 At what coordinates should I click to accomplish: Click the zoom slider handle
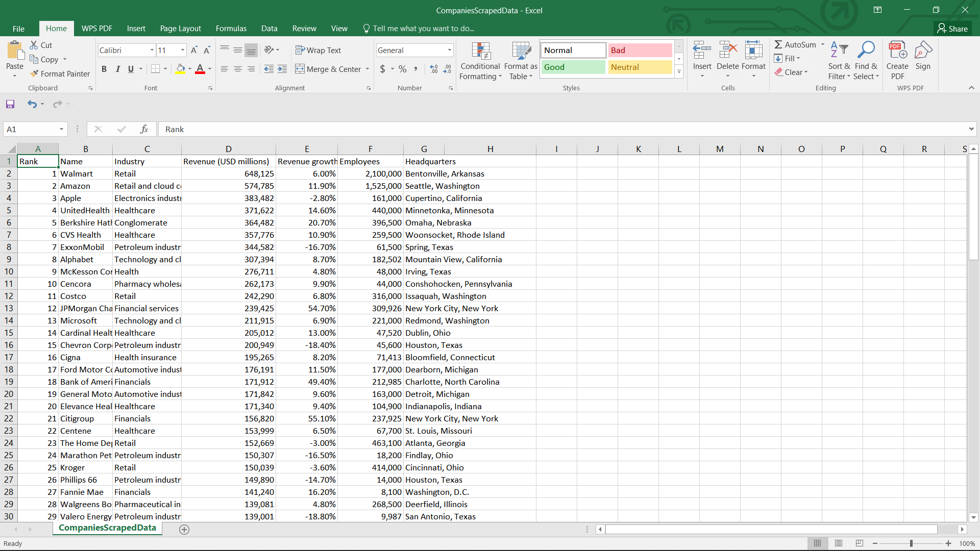pos(911,543)
